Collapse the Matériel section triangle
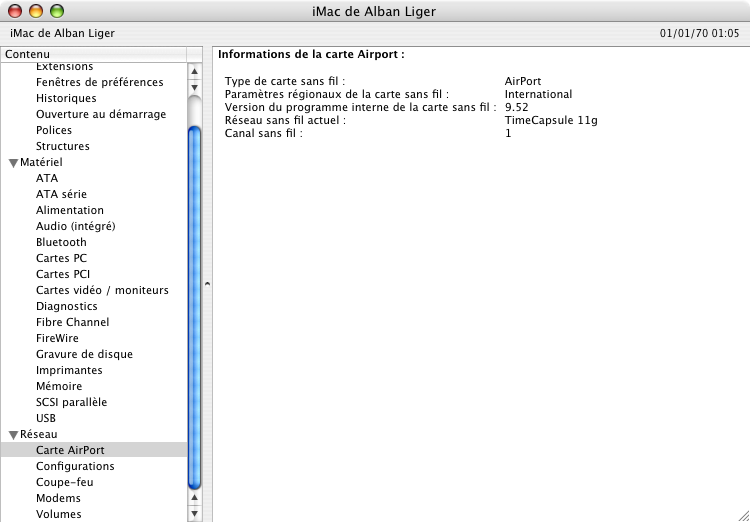Image resolution: width=750 pixels, height=522 pixels. pos(13,163)
